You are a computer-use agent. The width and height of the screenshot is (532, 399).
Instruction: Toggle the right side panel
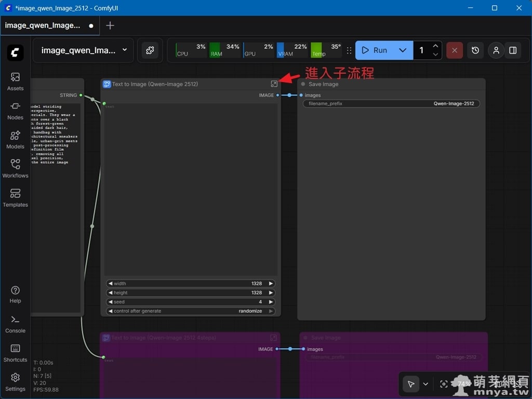[513, 50]
